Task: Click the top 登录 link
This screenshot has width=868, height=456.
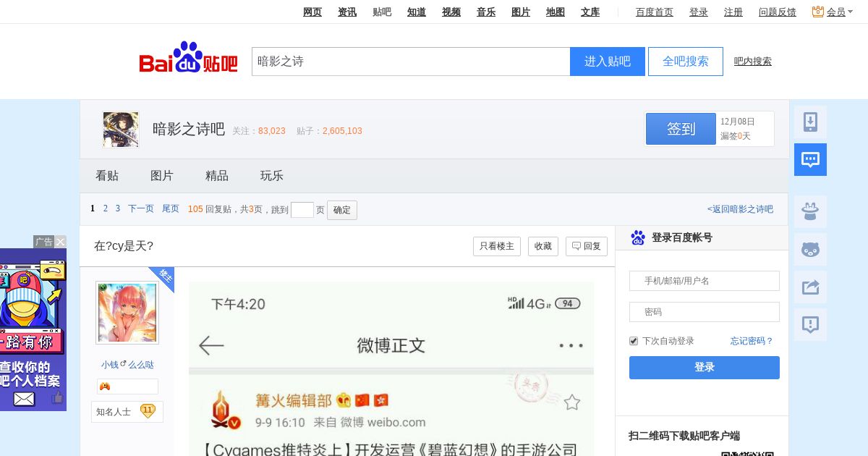Action: [x=699, y=12]
